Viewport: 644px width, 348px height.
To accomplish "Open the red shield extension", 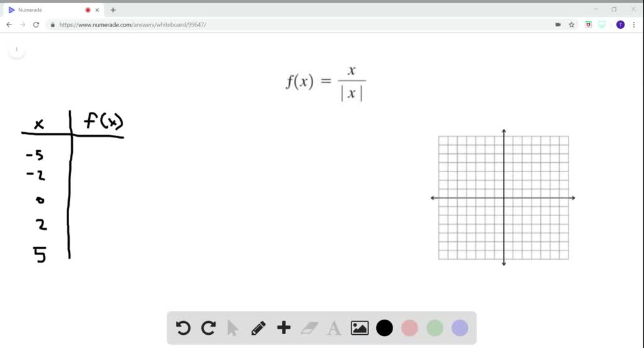I will [x=588, y=24].
